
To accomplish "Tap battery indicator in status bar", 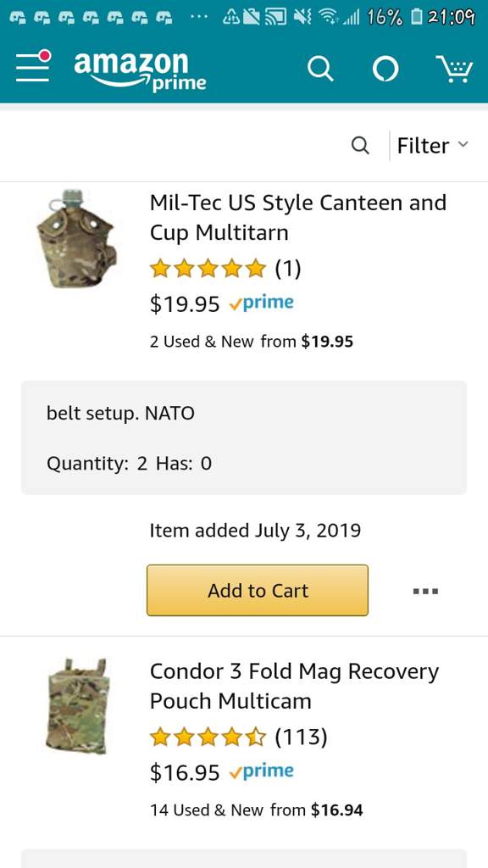I will 416,18.
